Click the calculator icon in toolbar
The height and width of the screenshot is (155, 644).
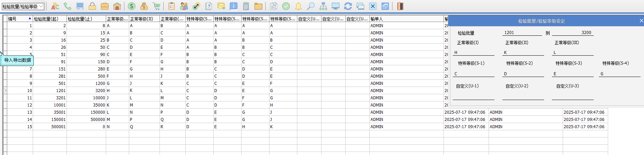click(246, 6)
